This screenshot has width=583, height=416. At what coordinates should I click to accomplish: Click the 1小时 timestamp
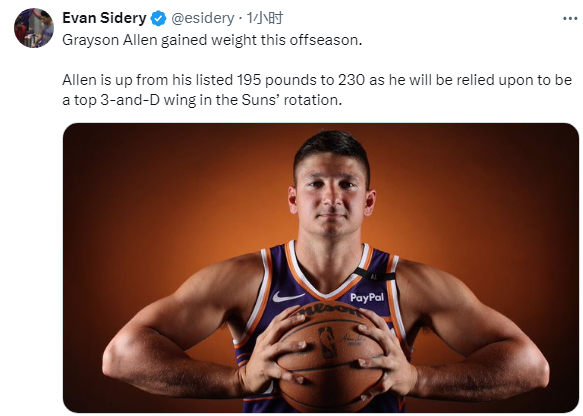[265, 18]
